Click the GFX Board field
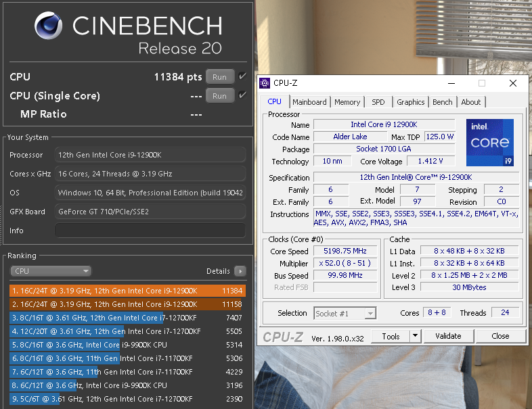532x409 pixels. [150, 212]
